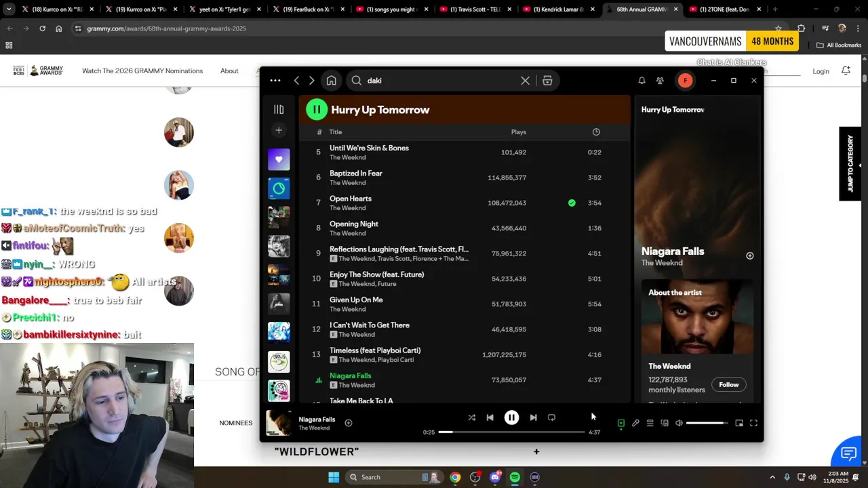The height and width of the screenshot is (488, 868).
Task: Create playlist with sidebar plus icon
Action: click(x=279, y=130)
